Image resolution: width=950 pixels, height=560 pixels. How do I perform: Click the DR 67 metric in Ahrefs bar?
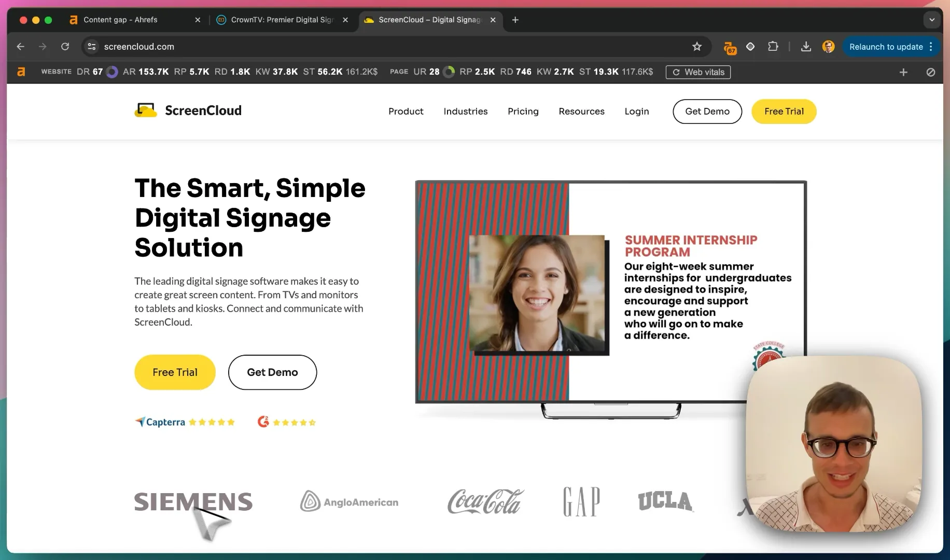[x=90, y=72]
